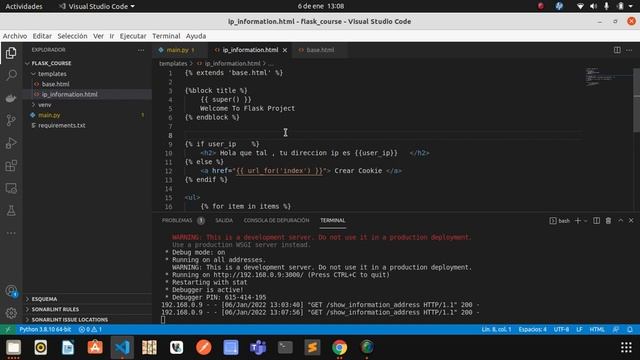
Task: Split the editor to the right
Action: tap(617, 50)
